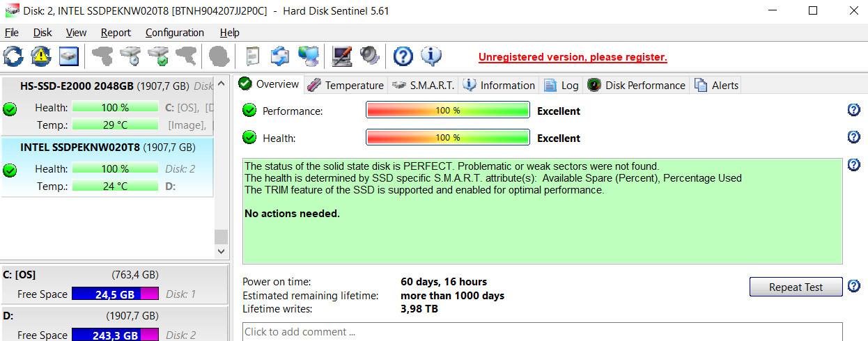Viewport: 868px width, 341px height.
Task: Click the blue hard disk toolbar icon
Action: pyautogui.click(x=69, y=56)
